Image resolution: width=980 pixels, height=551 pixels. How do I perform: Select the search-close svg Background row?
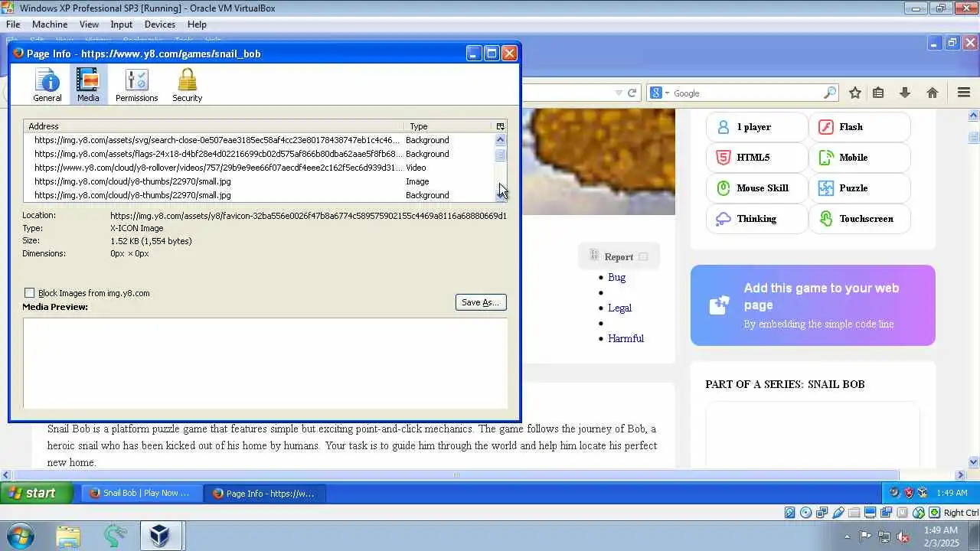point(259,140)
